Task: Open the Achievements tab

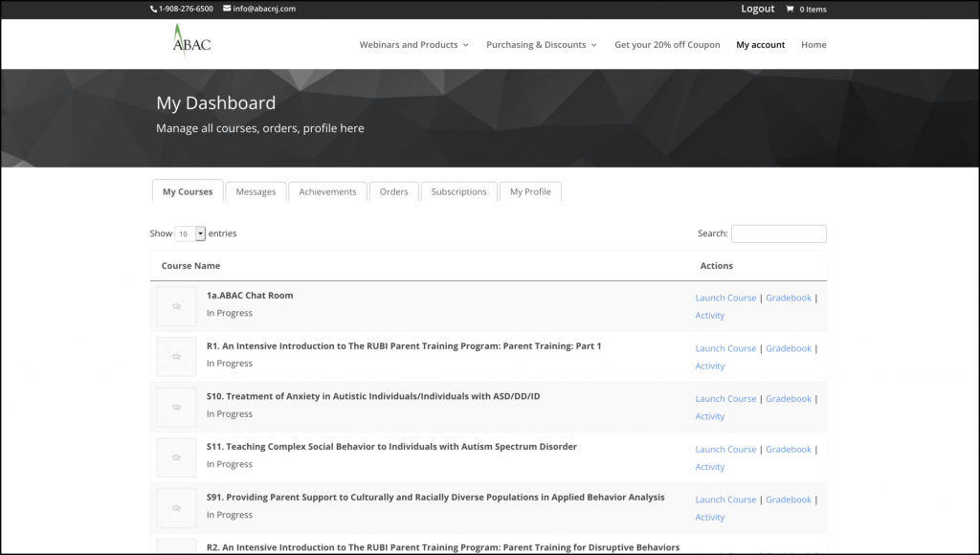Action: point(327,191)
